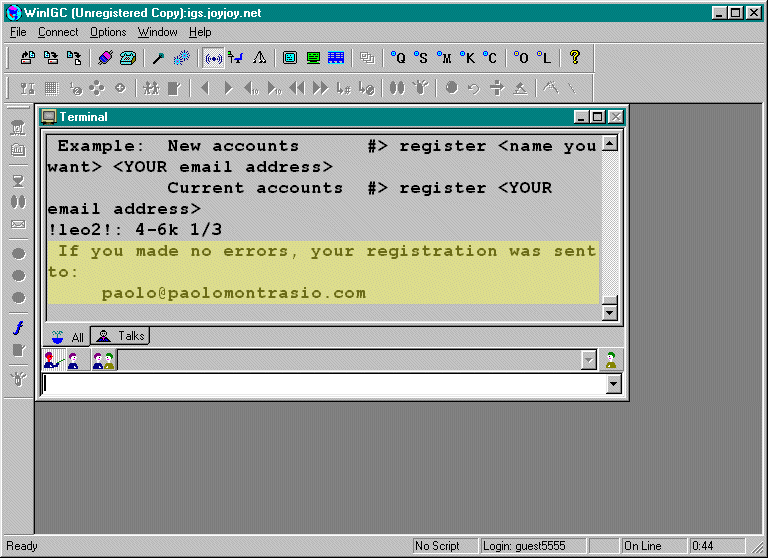
Task: Click the terminal scrollbar thumb
Action: [609, 300]
